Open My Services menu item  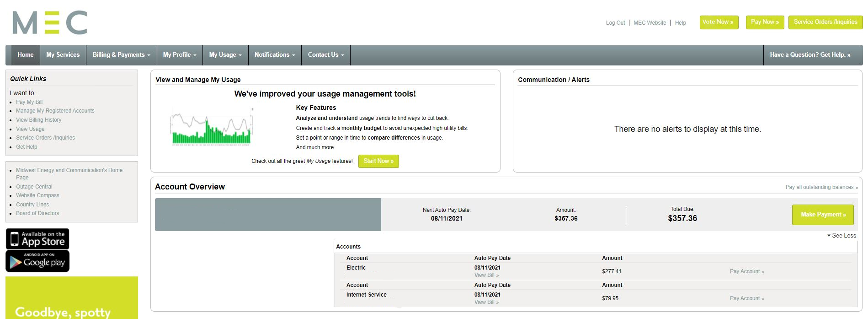coord(63,55)
